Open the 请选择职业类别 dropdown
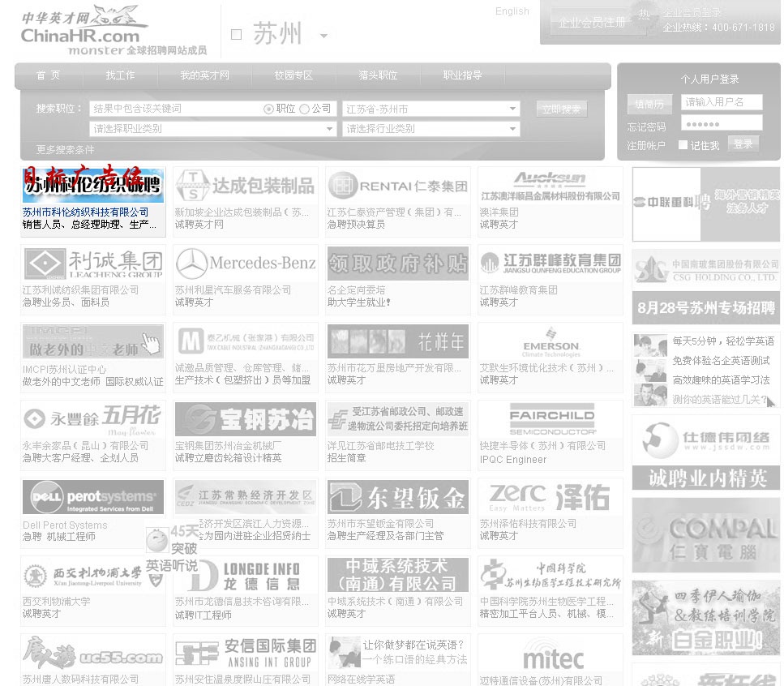The height and width of the screenshot is (686, 784). 212,129
